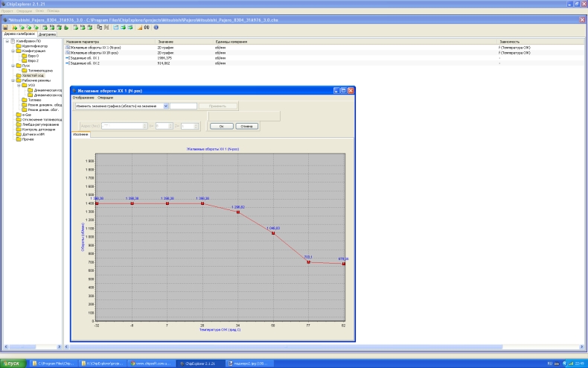Image resolution: width=588 pixels, height=368 pixels.
Task: Click the Windows пуск start button
Action: (x=12, y=363)
